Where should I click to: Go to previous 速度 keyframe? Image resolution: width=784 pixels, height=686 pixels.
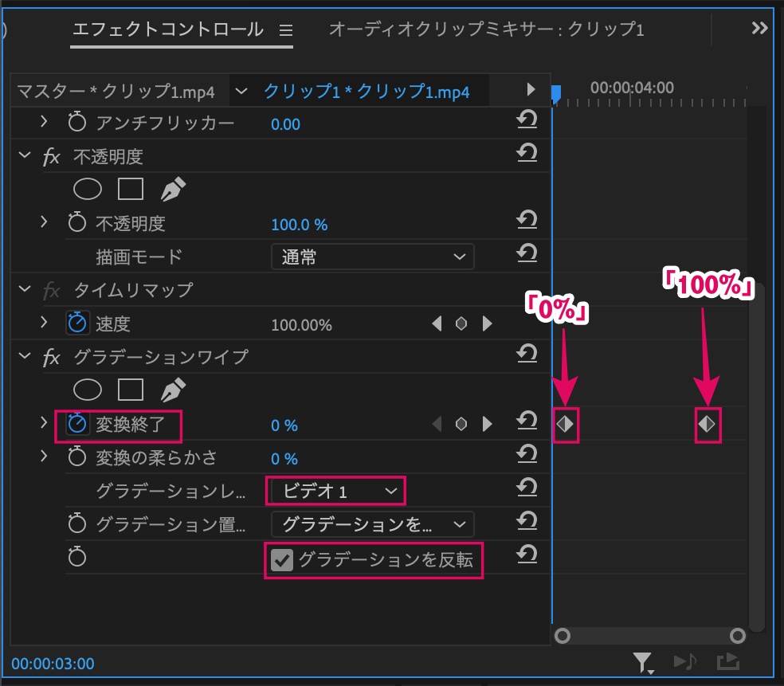pyautogui.click(x=437, y=323)
